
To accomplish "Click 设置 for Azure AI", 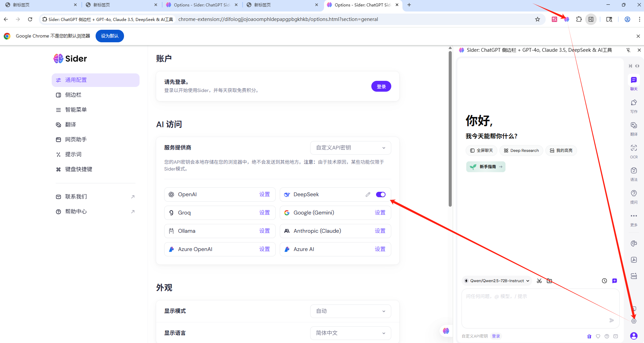I will (380, 249).
